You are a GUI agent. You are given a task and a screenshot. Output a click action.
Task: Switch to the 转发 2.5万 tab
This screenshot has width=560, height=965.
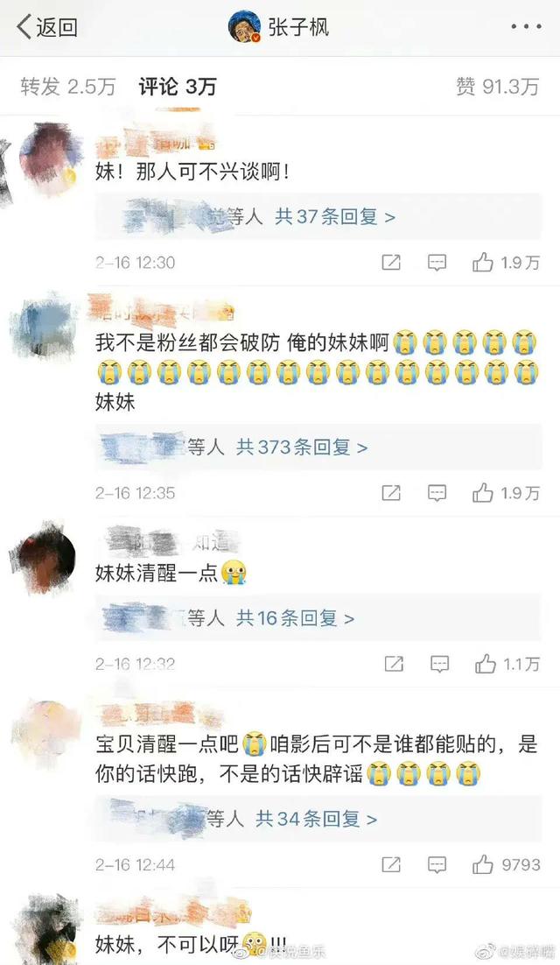pos(67,86)
